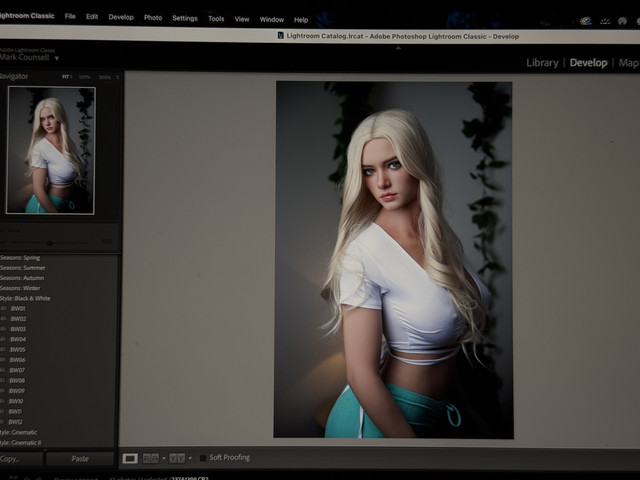
Task: Click the Navigator preview thumbnail
Action: (x=51, y=150)
